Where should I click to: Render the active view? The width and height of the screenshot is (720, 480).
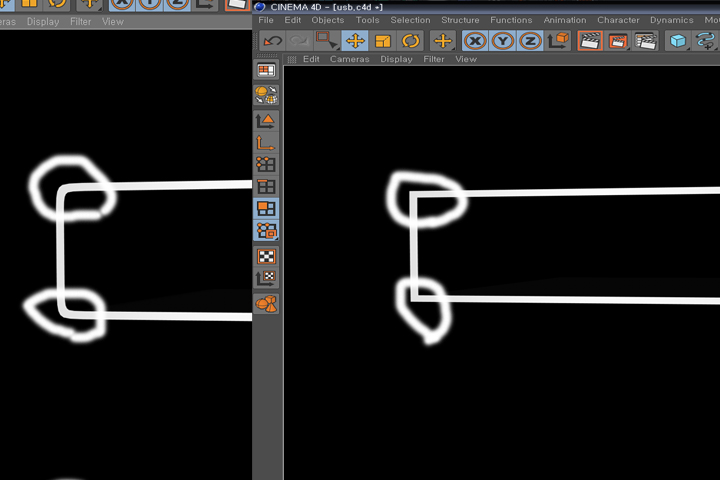(590, 41)
